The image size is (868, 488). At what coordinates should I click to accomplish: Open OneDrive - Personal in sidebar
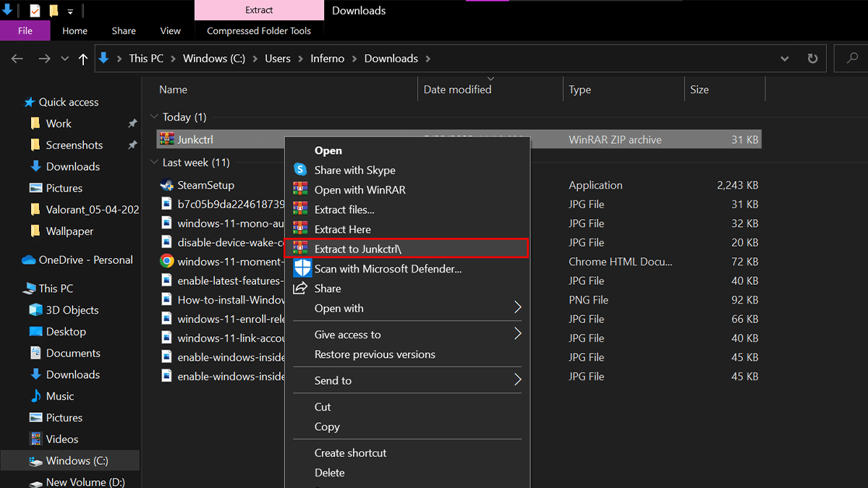[85, 260]
